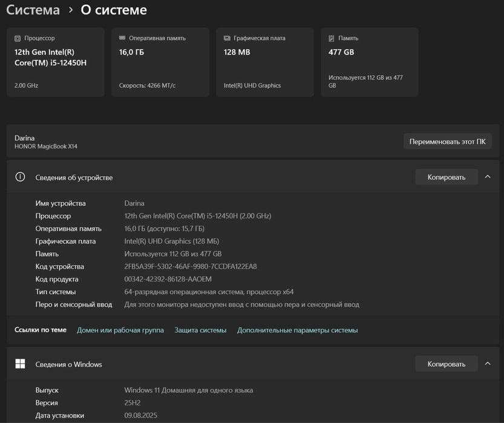Click the 2.00 GHz text in processor card
This screenshot has height=423, width=504.
point(27,85)
